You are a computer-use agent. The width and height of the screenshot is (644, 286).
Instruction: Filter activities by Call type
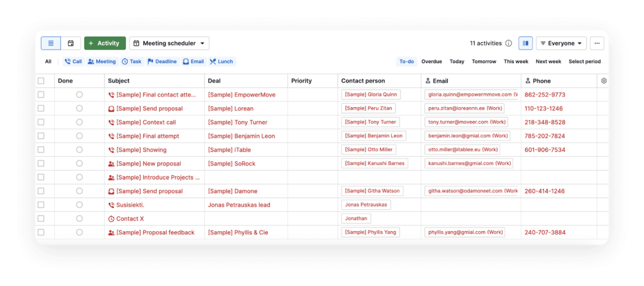point(74,62)
